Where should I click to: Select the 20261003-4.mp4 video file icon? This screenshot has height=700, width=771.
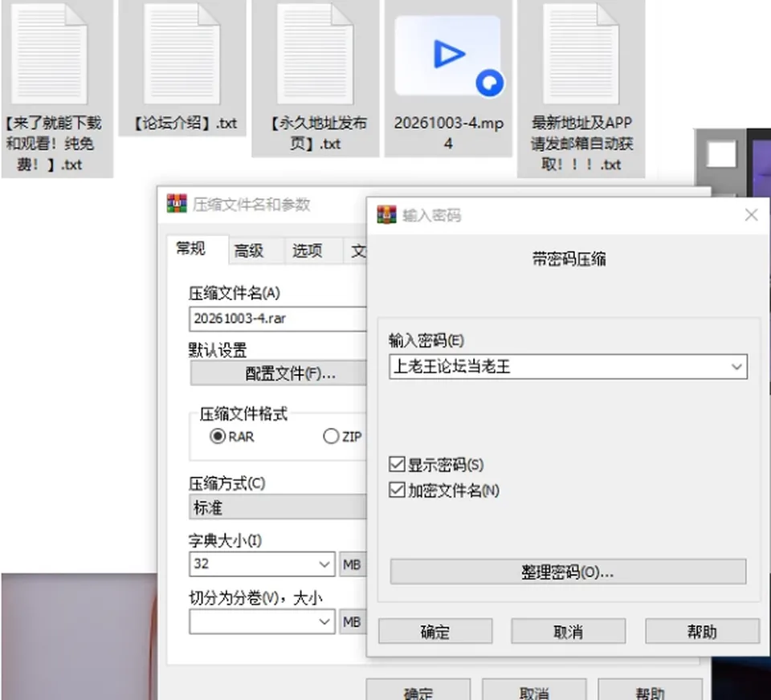pyautogui.click(x=448, y=55)
